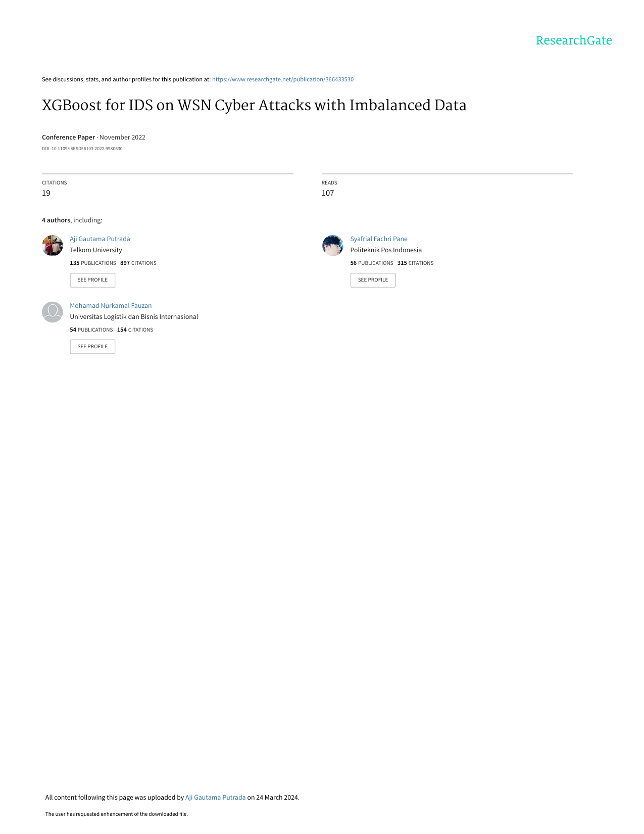The image size is (644, 834).
Task: Click 315 Citations for Syafrial Fachri Pane
Action: [415, 263]
